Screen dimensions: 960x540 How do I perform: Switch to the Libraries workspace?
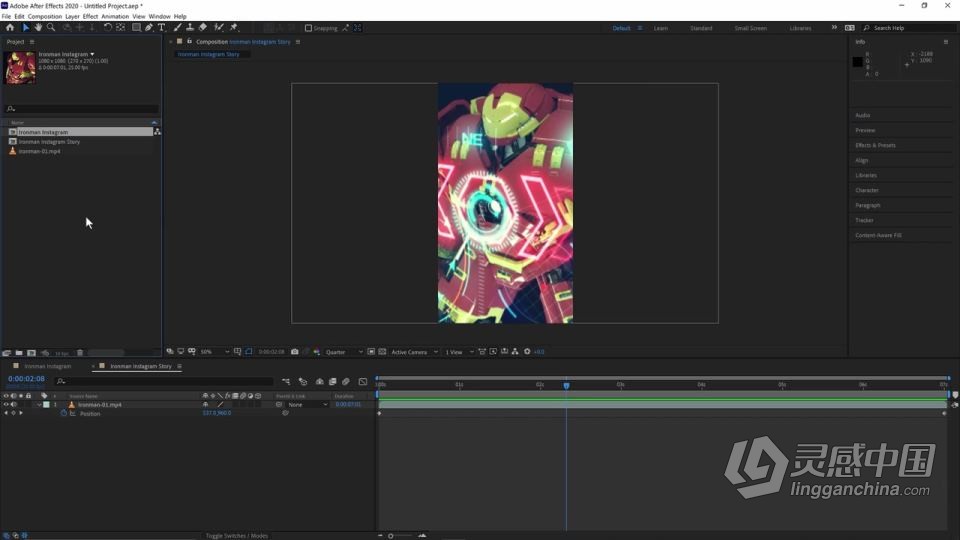[x=800, y=28]
